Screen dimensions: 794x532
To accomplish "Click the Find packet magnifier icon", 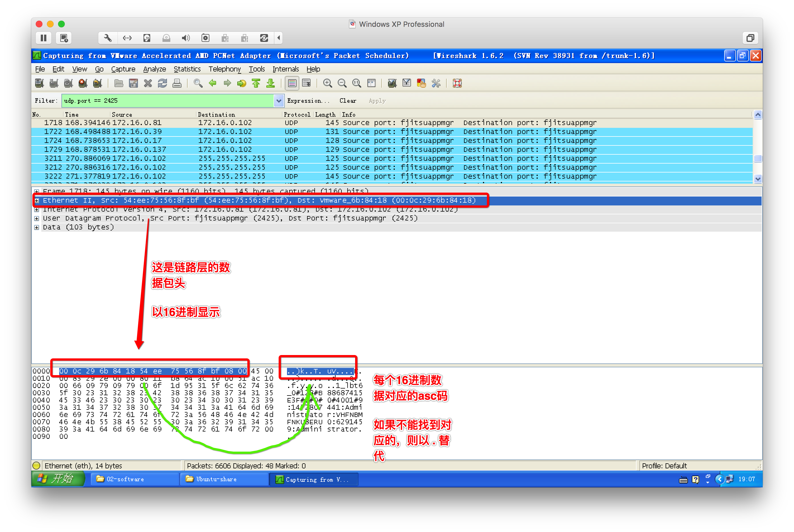I will [198, 83].
